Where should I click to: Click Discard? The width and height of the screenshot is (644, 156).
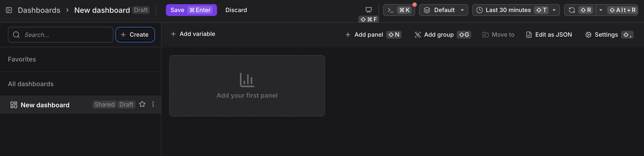(x=236, y=10)
